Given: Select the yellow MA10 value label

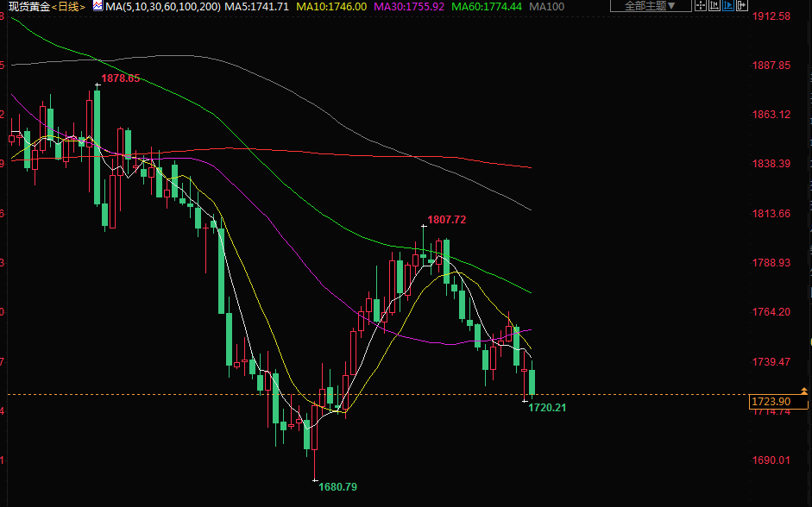Looking at the screenshot, I should [331, 6].
